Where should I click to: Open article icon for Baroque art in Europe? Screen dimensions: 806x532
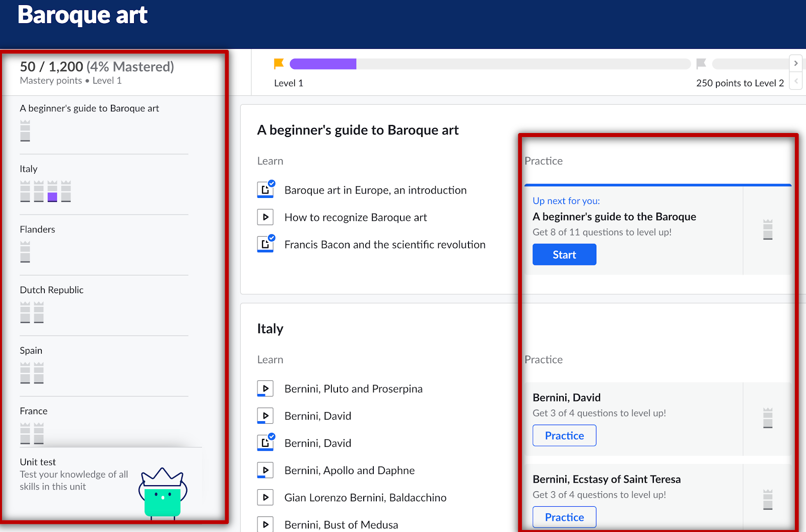265,189
